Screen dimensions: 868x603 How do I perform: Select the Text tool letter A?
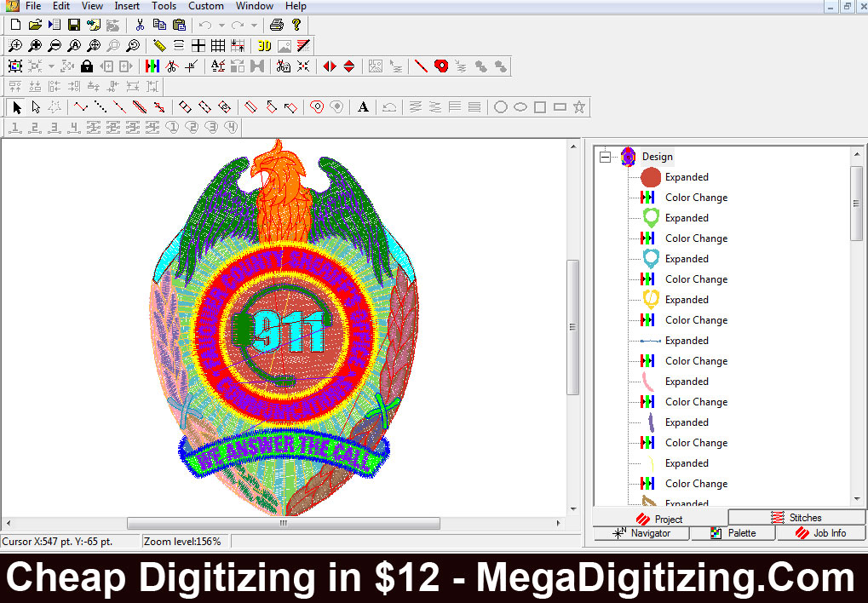(363, 106)
